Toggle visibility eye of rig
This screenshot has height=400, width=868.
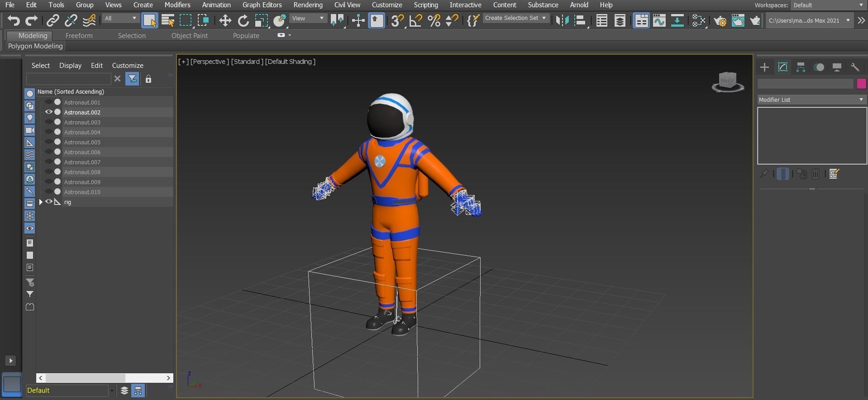click(48, 202)
